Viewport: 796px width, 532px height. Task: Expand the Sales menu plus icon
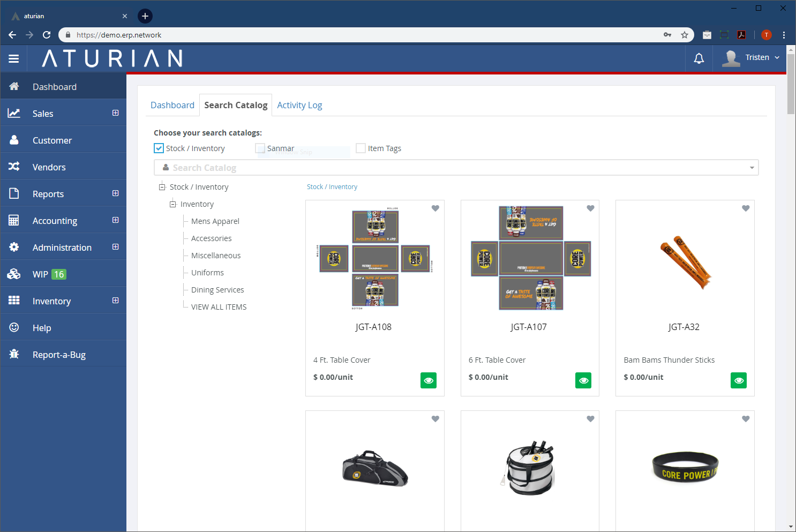click(115, 113)
